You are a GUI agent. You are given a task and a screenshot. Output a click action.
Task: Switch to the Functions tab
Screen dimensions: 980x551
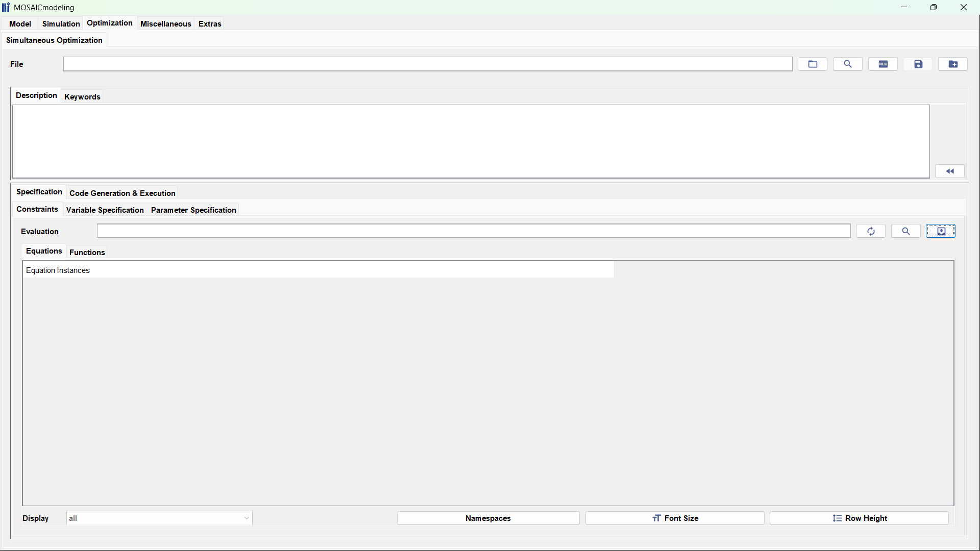87,252
